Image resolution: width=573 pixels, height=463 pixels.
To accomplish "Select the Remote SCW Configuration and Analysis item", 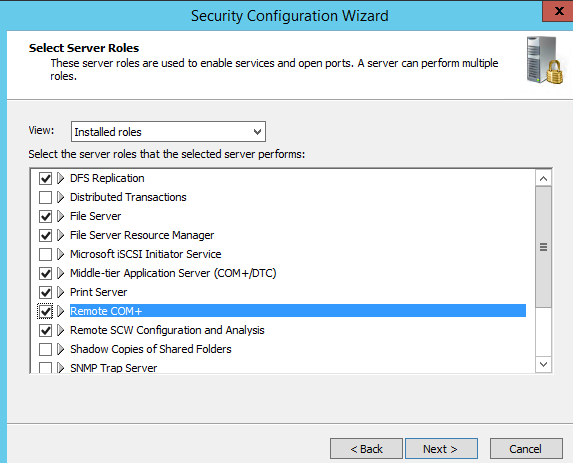I will [167, 330].
